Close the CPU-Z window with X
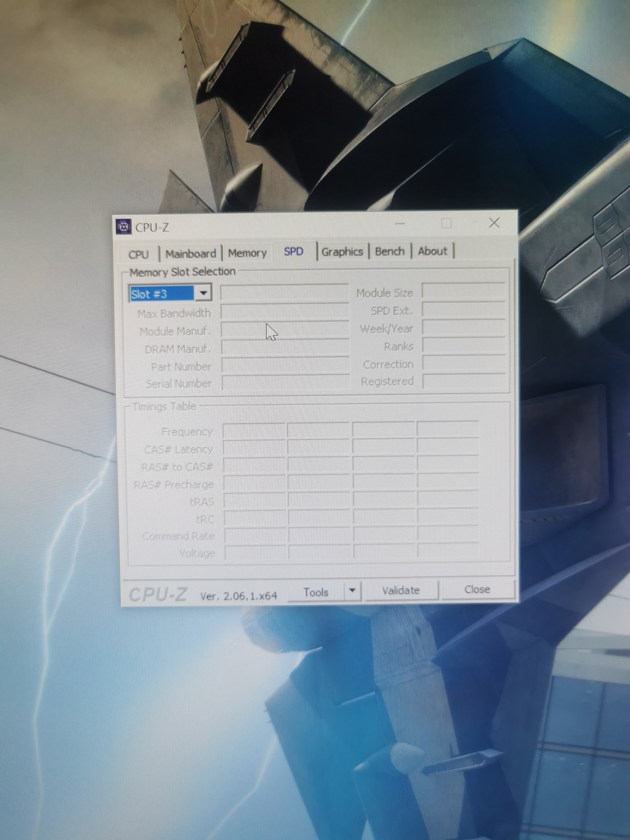The width and height of the screenshot is (630, 840). [x=494, y=222]
